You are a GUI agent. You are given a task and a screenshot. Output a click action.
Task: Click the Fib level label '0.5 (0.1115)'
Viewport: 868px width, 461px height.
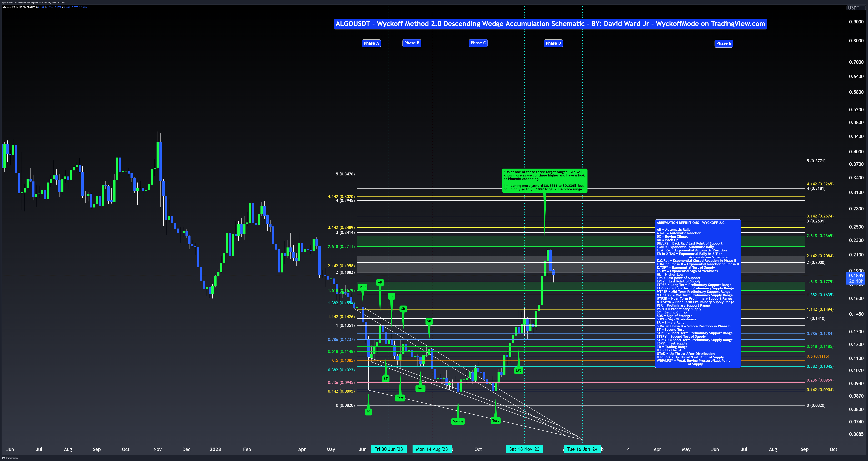click(818, 356)
